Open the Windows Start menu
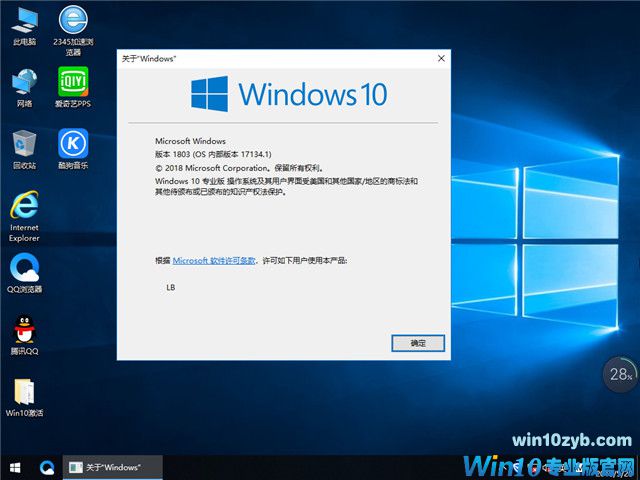 [x=15, y=468]
